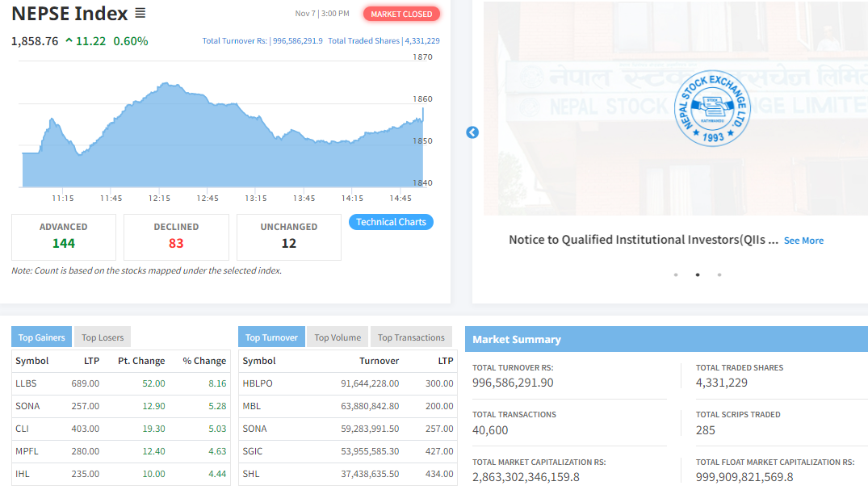This screenshot has width=868, height=494.
Task: Click Total Traded Shares 4,331,229 above chart
Action: [384, 41]
